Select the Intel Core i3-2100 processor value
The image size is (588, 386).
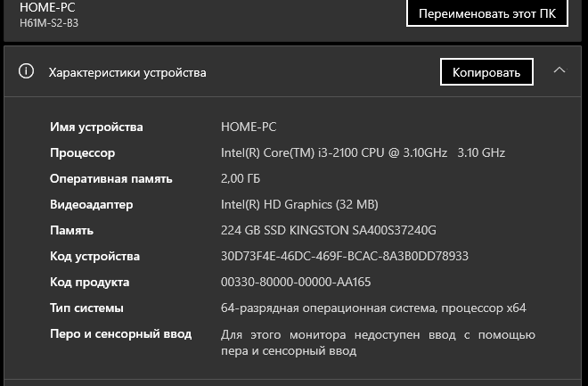(363, 152)
